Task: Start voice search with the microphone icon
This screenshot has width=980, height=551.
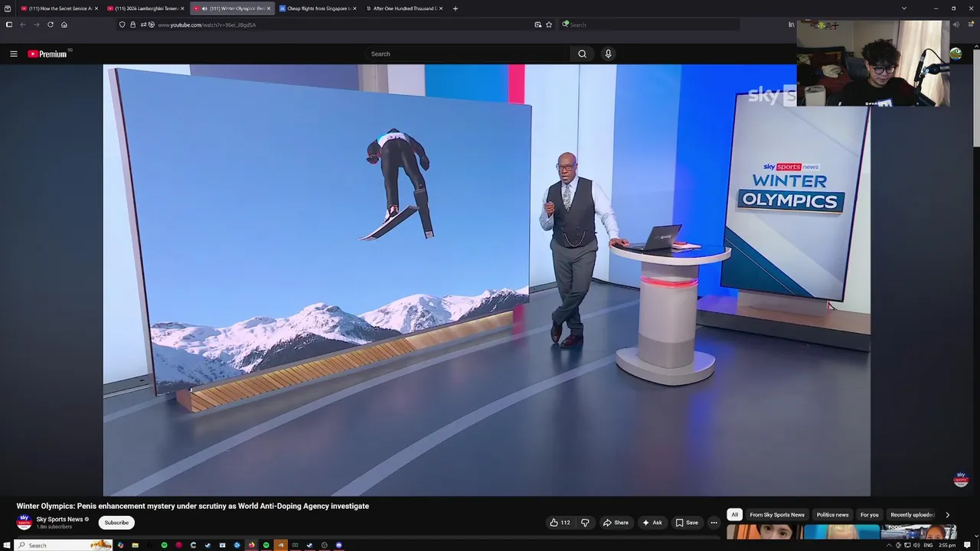Action: point(608,54)
